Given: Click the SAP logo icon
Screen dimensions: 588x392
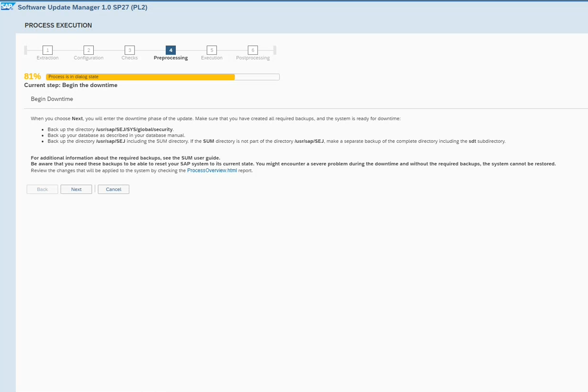Looking at the screenshot, I should [8, 7].
